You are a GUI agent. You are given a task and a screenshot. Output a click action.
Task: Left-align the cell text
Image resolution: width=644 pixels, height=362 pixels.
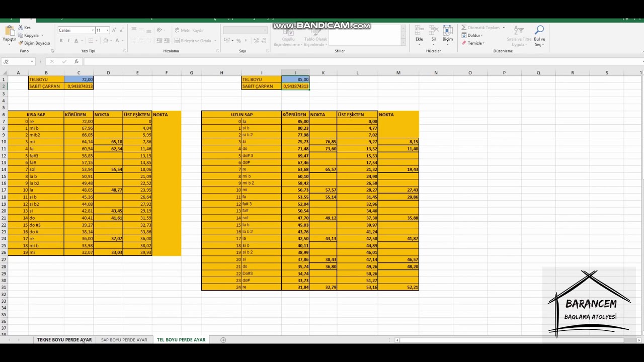coord(134,41)
